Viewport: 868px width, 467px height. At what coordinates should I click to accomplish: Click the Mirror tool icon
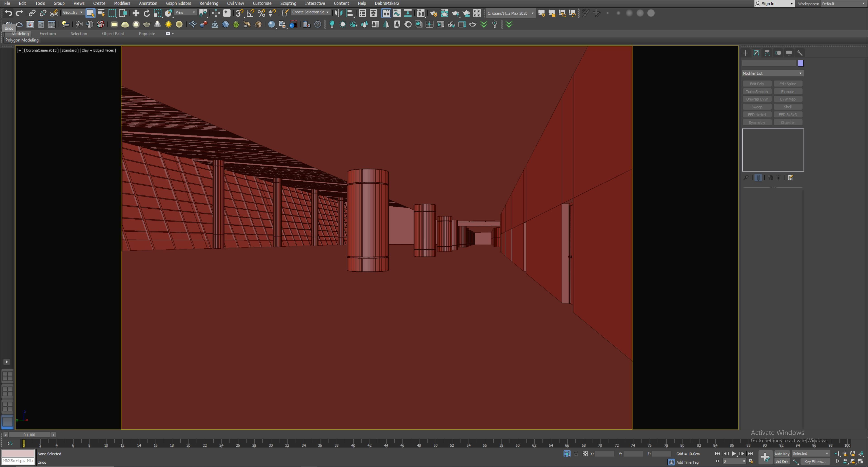coord(338,13)
